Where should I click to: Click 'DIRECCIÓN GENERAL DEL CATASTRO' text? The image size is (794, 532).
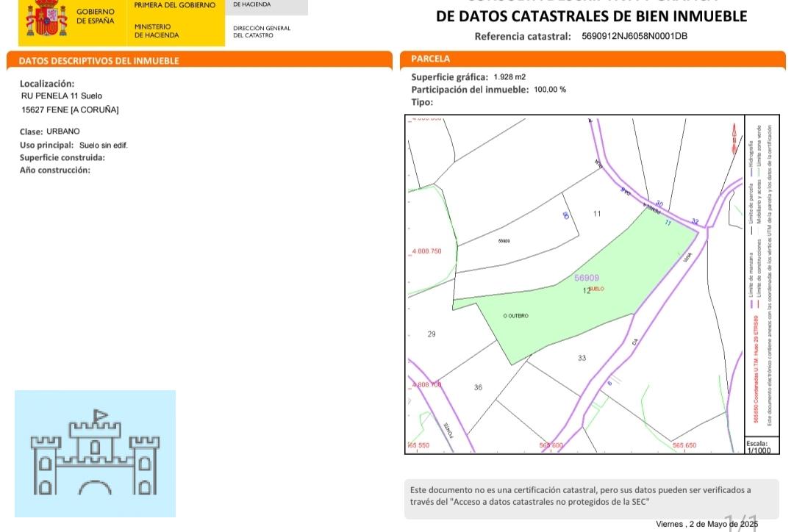262,32
